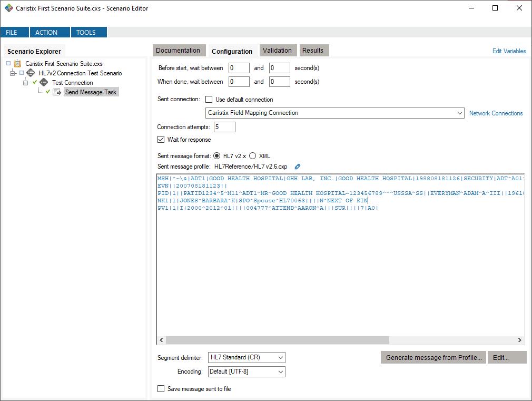Click the pencil icon beside sent message profile
Image resolution: width=532 pixels, height=401 pixels.
[x=297, y=166]
